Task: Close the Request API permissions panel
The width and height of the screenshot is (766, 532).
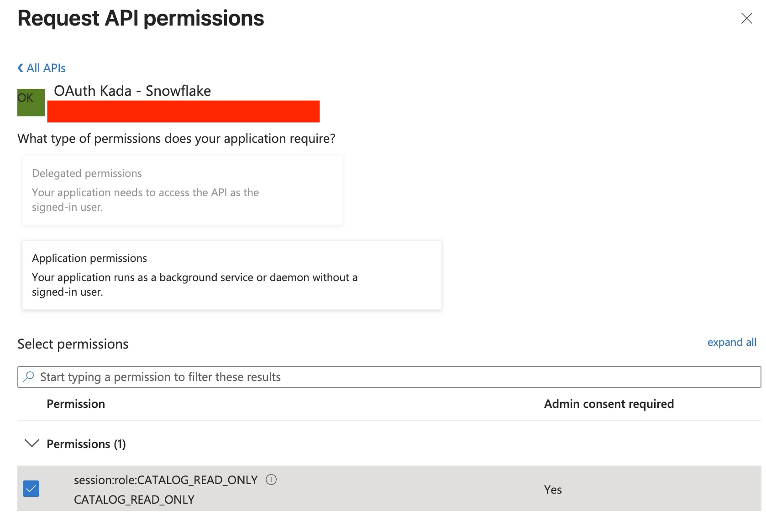Action: click(746, 18)
